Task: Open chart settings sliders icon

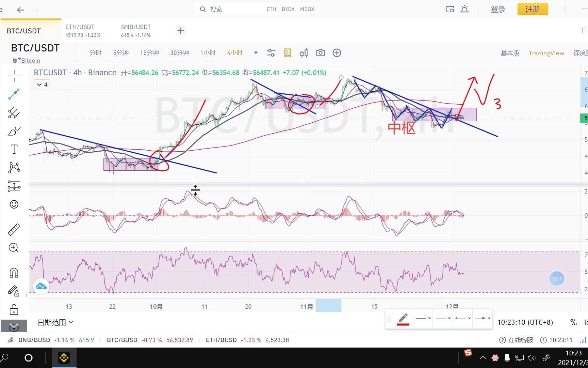Action: pos(271,53)
